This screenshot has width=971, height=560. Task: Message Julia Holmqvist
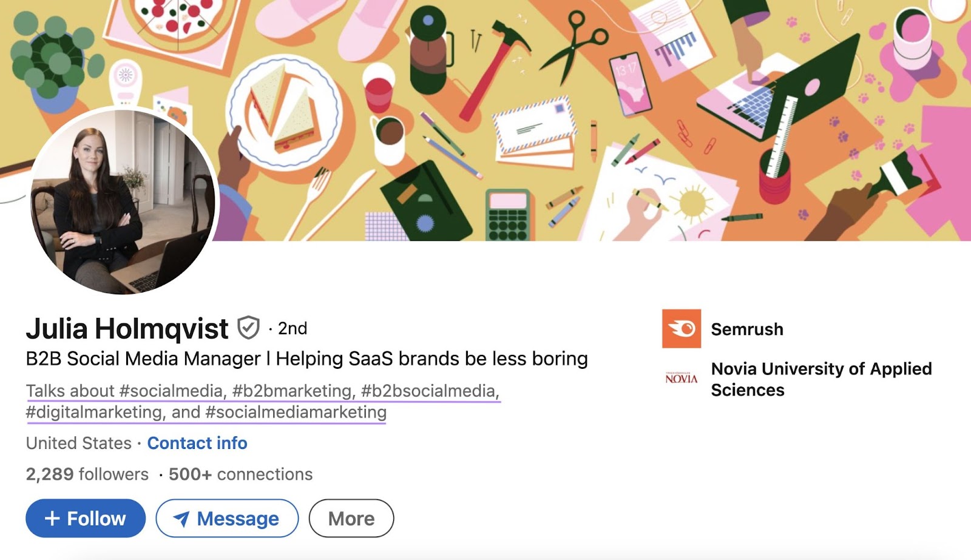point(227,519)
